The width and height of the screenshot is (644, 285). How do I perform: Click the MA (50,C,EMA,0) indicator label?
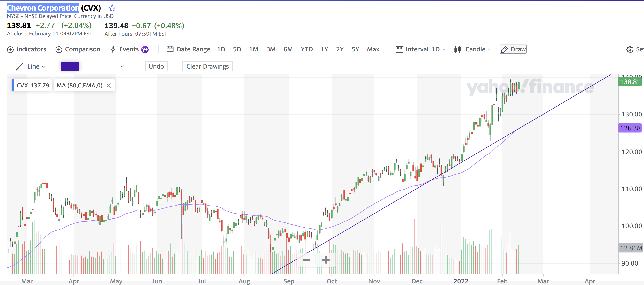click(79, 86)
